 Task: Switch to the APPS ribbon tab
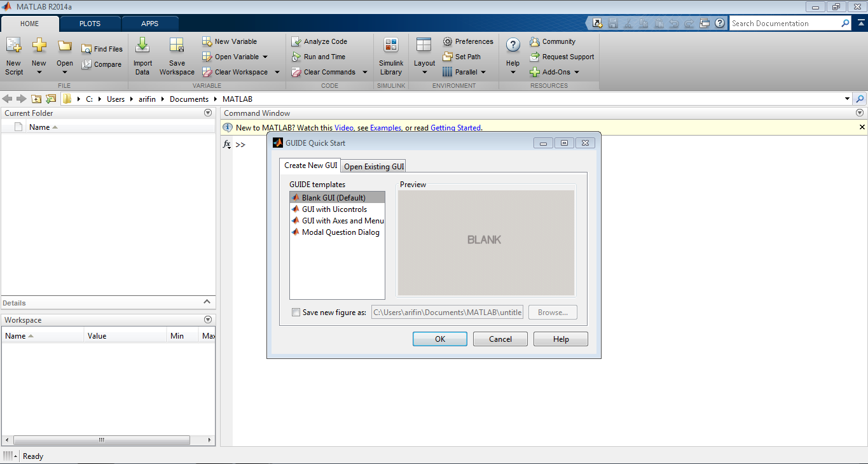150,24
